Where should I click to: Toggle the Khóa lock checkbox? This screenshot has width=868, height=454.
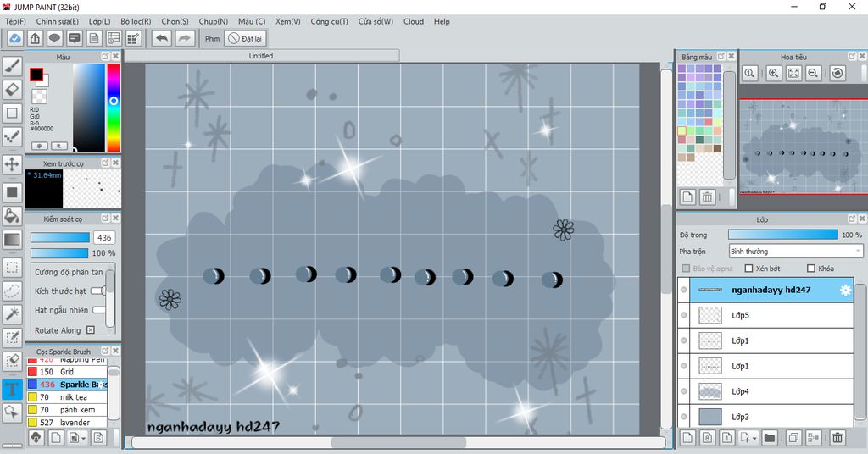[x=811, y=269]
